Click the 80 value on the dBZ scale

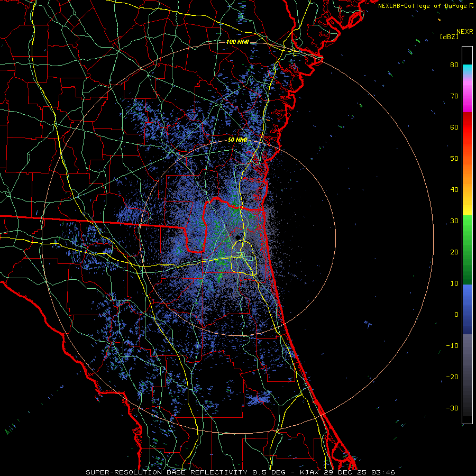(x=454, y=65)
